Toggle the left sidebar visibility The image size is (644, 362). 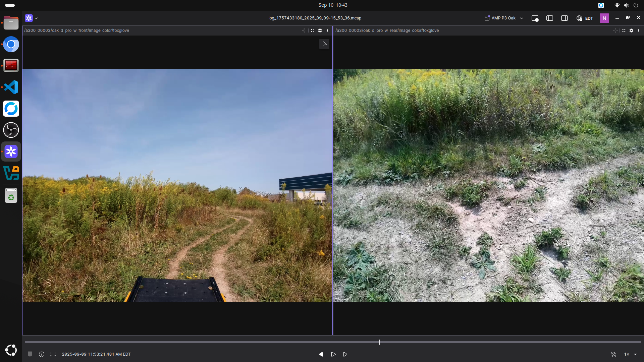(x=550, y=18)
